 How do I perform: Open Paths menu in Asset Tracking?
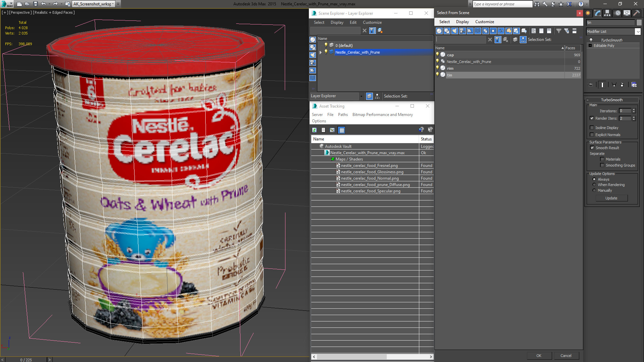click(x=343, y=115)
